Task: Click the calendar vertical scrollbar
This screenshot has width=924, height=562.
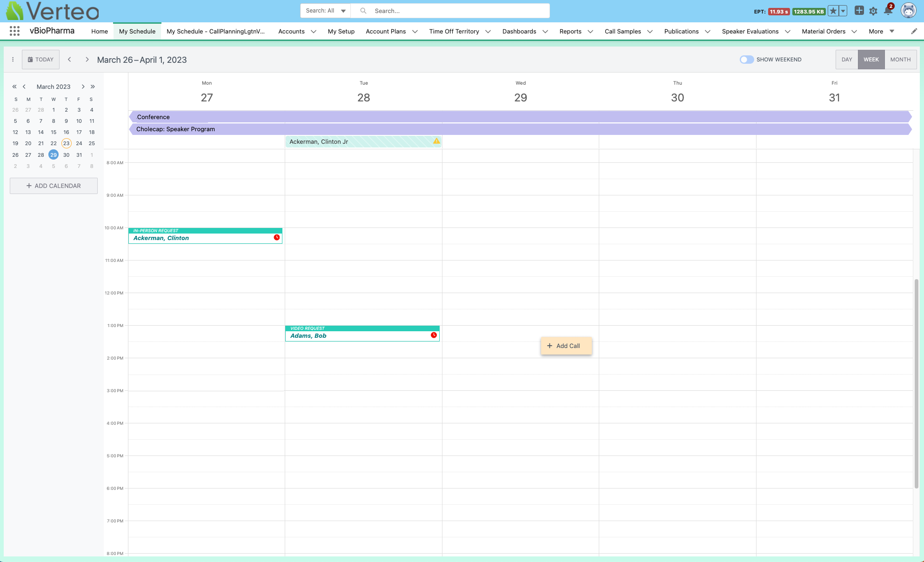Action: point(916,383)
